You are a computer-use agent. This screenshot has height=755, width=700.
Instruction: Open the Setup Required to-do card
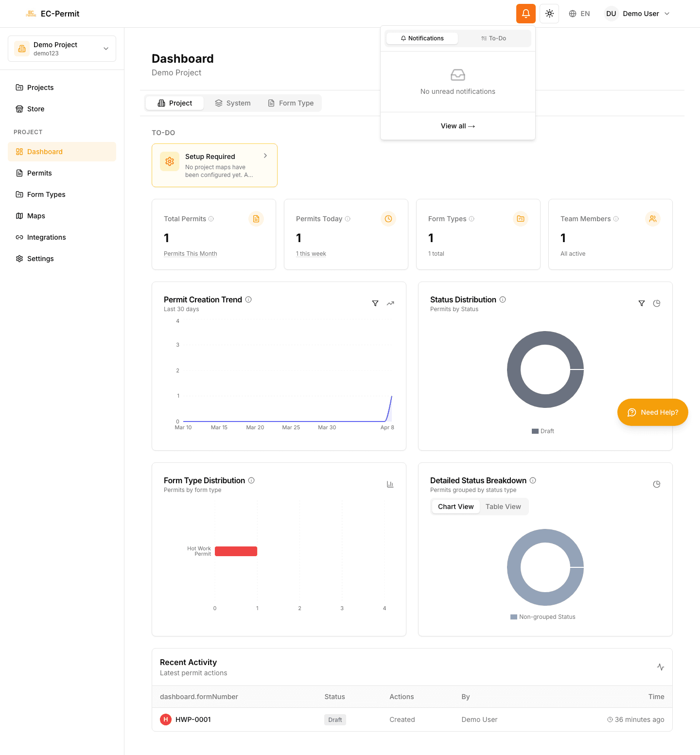pos(214,165)
